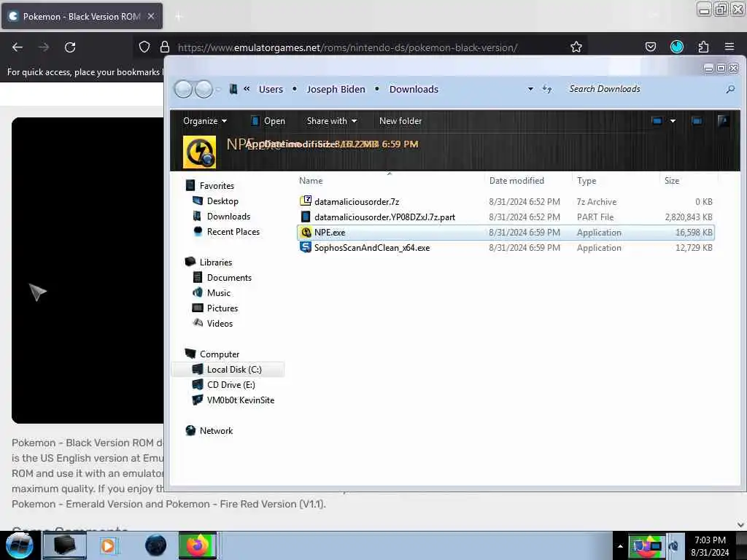
Task: Open Firefox extensions puzzle icon
Action: [703, 47]
